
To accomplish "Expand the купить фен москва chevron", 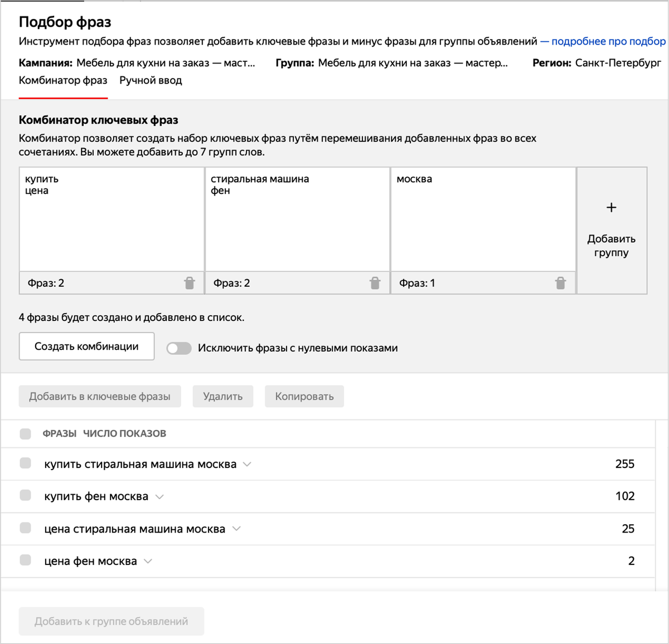I will pyautogui.click(x=159, y=497).
